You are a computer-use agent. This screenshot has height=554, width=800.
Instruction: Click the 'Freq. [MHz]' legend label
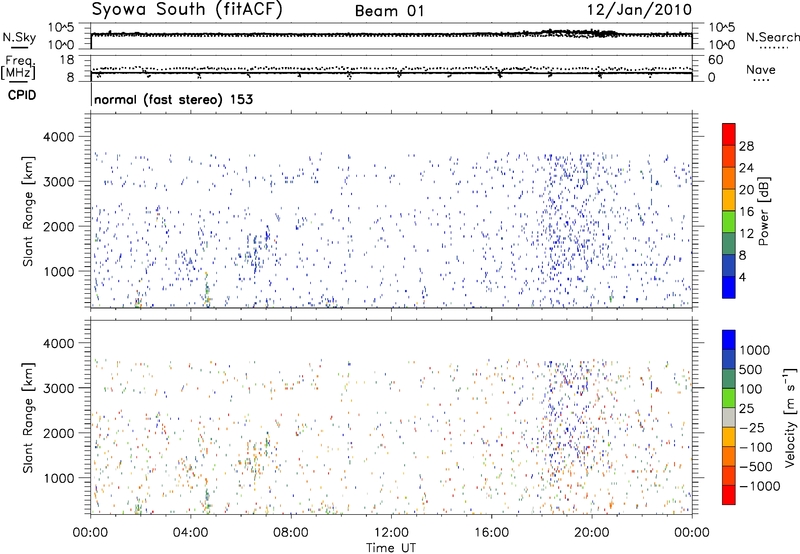coord(18,68)
